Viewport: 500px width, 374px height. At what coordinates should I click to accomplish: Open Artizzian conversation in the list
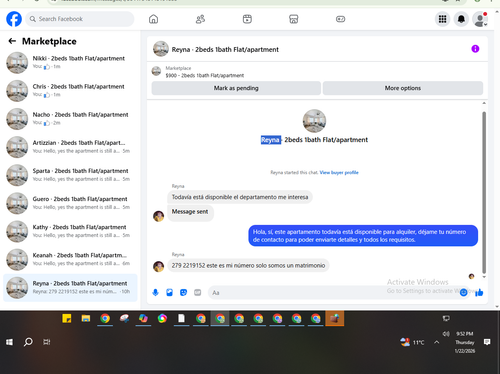(x=70, y=147)
